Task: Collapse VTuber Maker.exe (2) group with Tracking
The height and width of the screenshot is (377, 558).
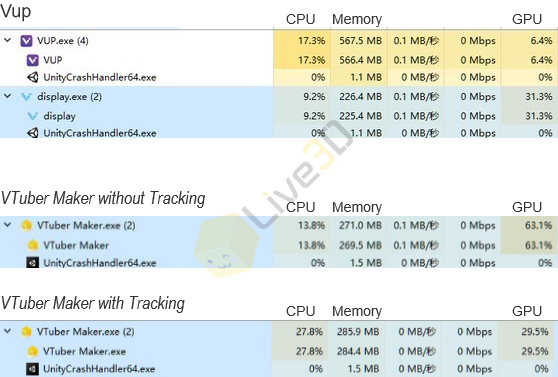Action: (x=7, y=331)
